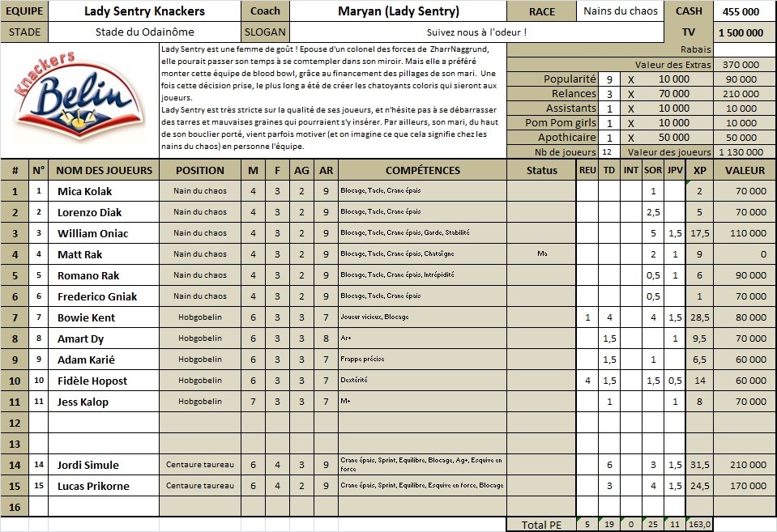Click the empty name cell in row 12
Viewport: 777px width, 532px height.
click(x=104, y=423)
